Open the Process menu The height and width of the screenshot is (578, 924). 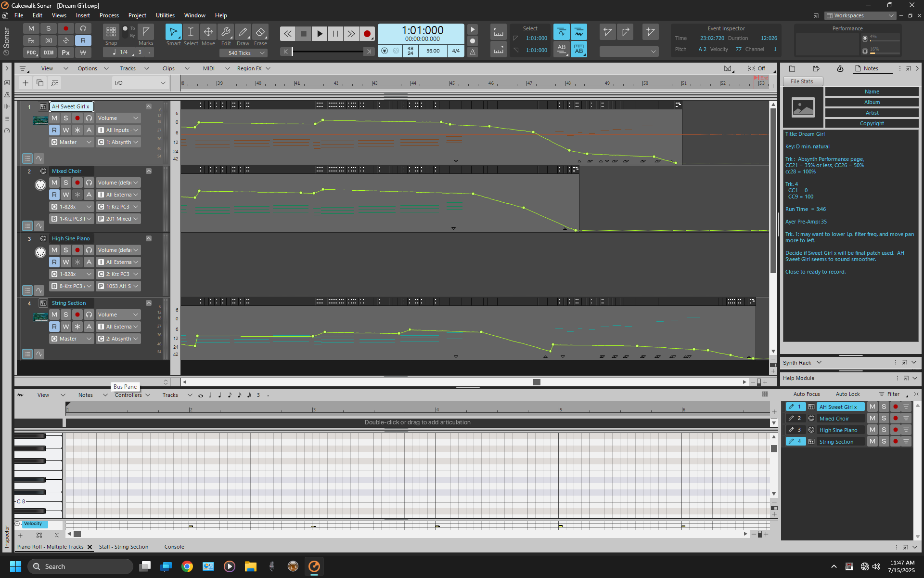pos(109,15)
